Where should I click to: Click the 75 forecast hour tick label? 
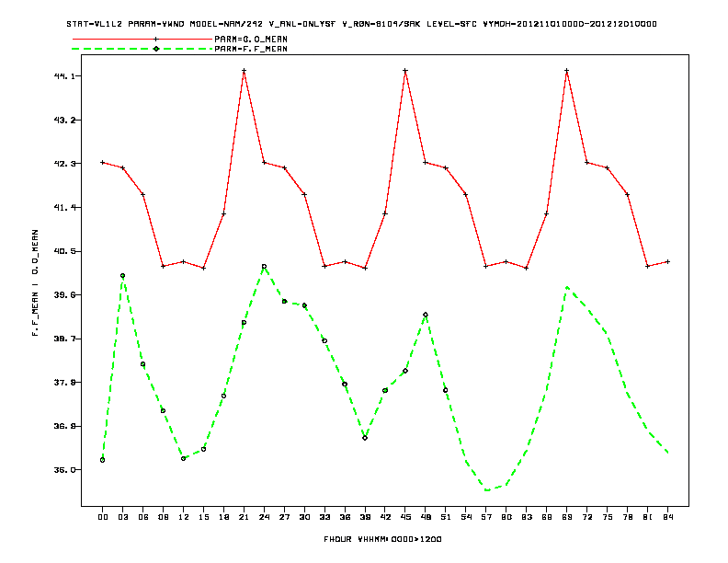(x=608, y=517)
